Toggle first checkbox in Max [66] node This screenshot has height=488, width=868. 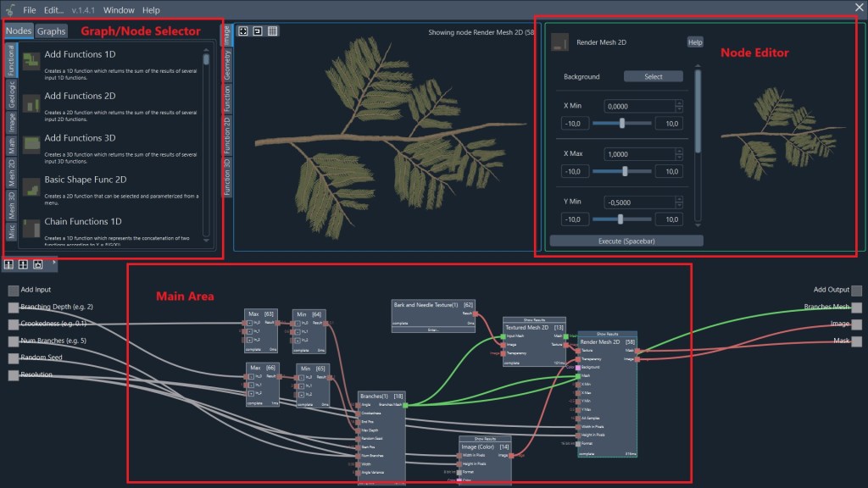(x=252, y=376)
